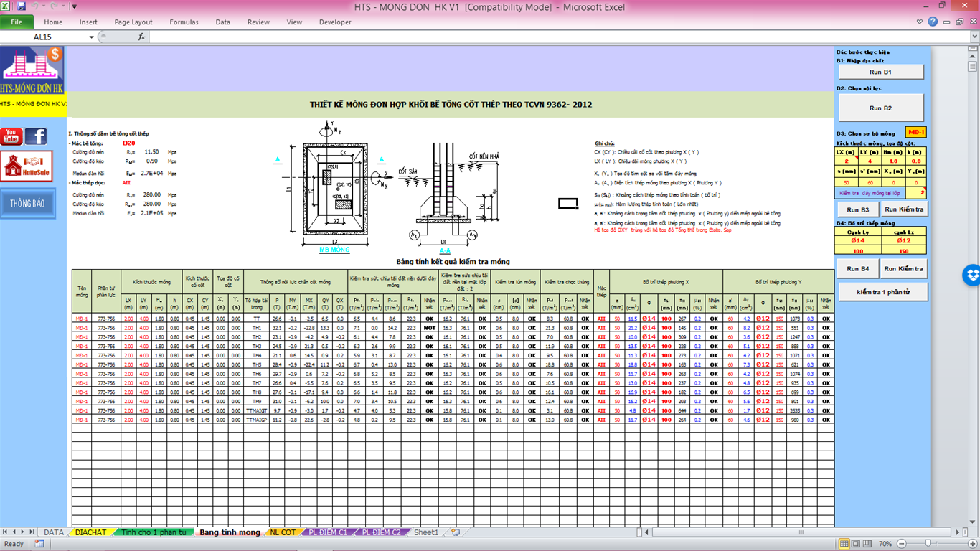The width and height of the screenshot is (980, 551).
Task: Click the macro recording icon in status bar
Action: click(39, 544)
